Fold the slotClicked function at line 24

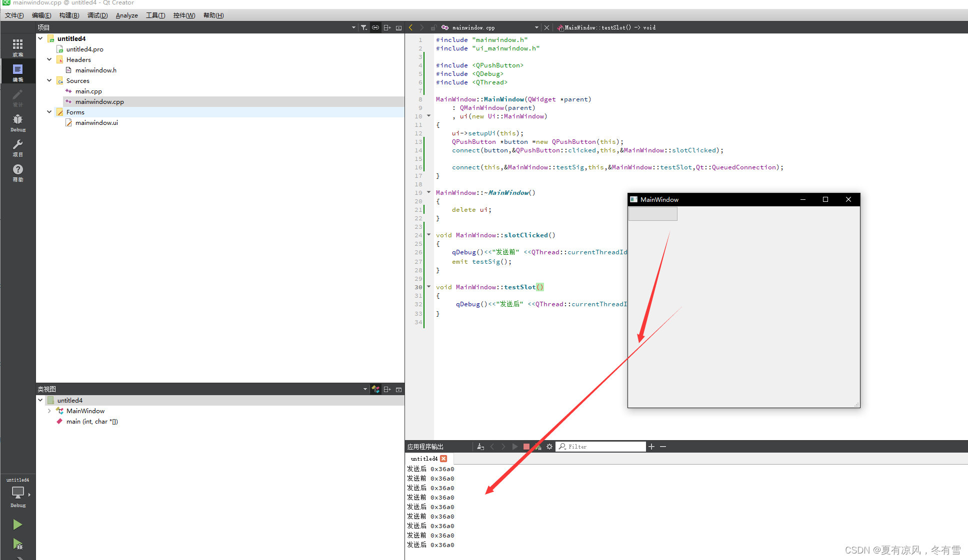tap(429, 235)
